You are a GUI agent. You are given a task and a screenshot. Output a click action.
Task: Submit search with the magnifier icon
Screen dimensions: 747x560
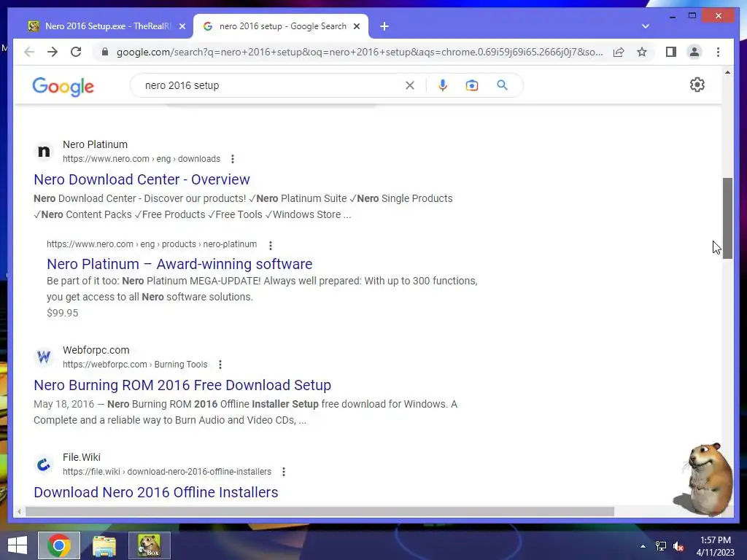502,85
